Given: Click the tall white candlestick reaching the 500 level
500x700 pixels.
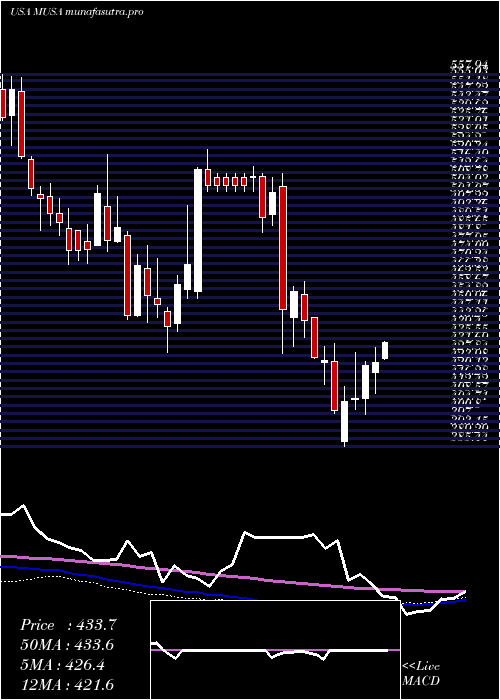Looking at the screenshot, I should click(x=197, y=230).
